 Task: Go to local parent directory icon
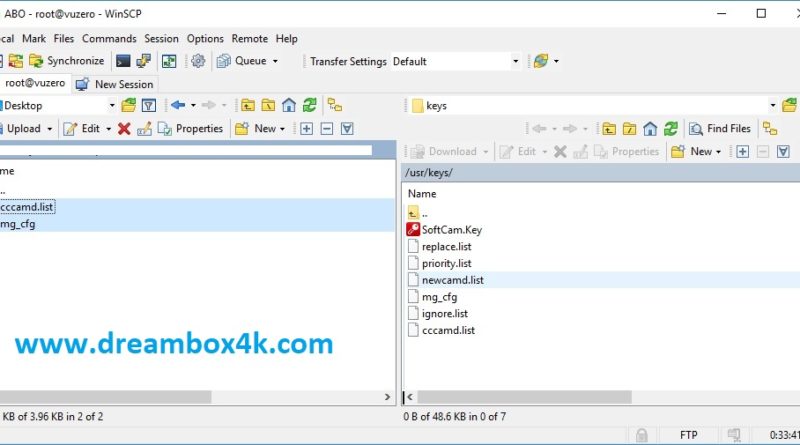click(x=248, y=106)
